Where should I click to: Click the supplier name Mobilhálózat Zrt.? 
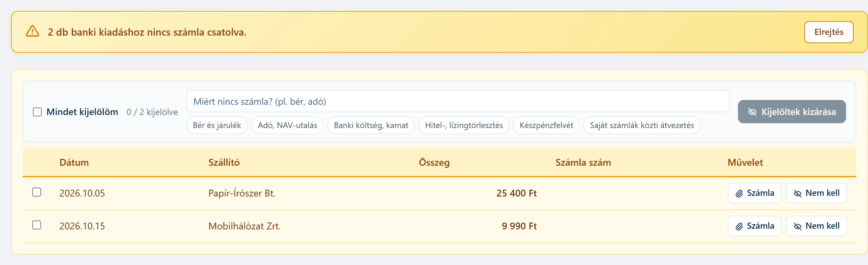click(x=244, y=226)
